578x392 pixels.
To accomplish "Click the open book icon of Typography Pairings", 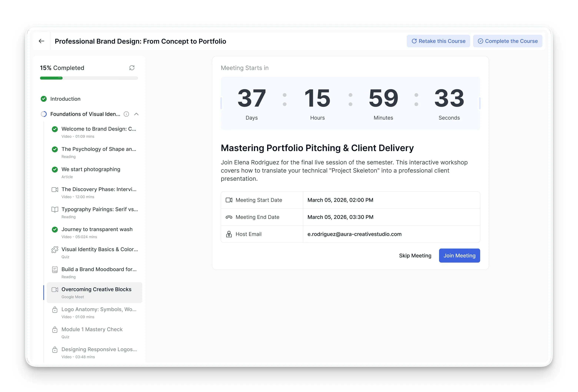I will tap(55, 209).
